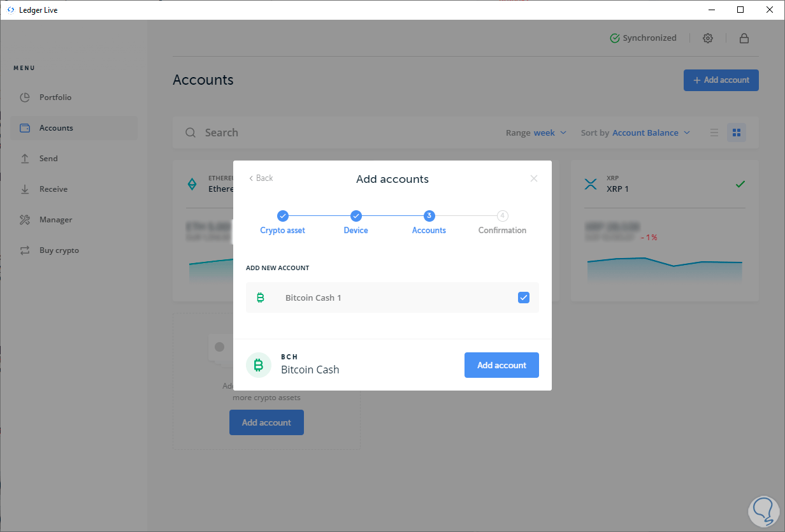Go to Device step
The height and width of the screenshot is (532, 785).
click(x=356, y=222)
